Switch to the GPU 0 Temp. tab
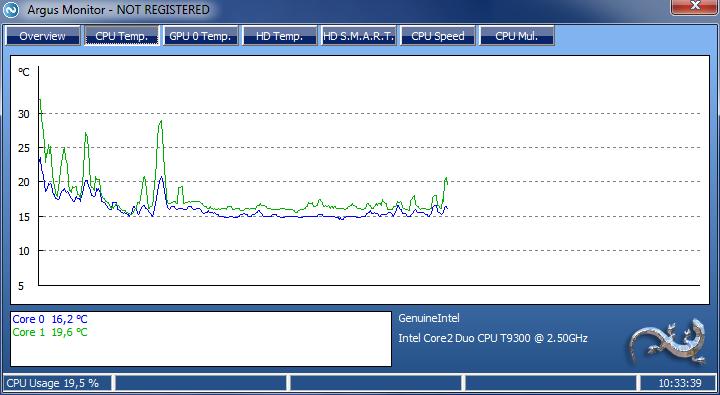720x395 pixels. coord(201,36)
